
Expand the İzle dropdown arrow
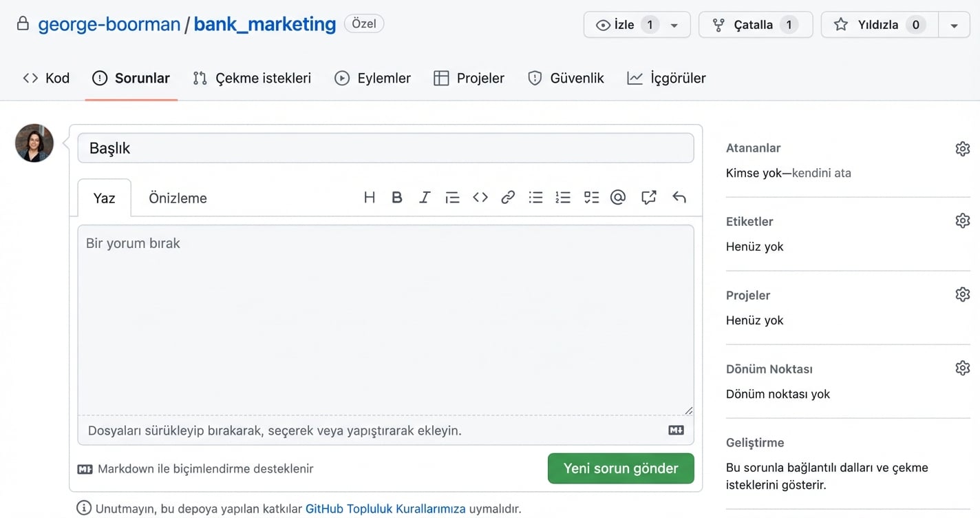(674, 25)
